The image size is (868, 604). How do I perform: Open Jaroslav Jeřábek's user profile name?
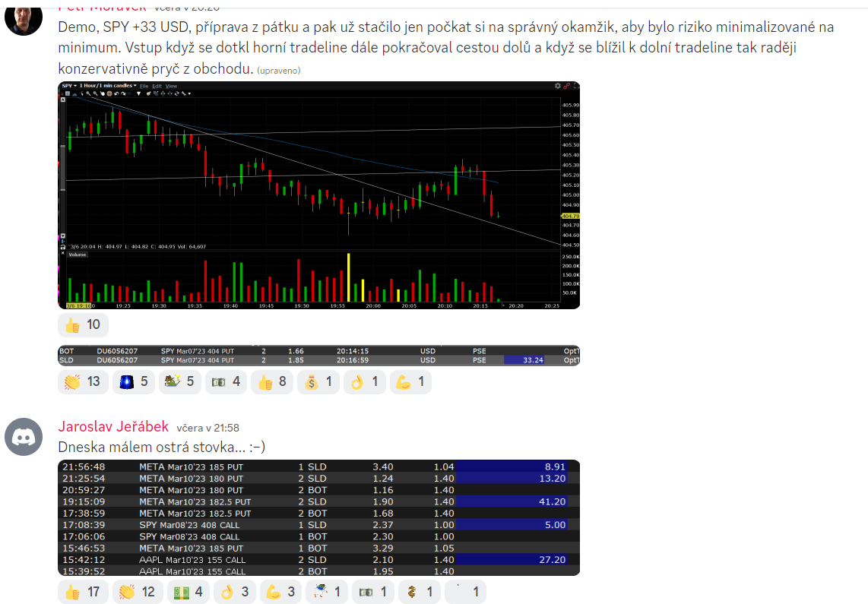point(113,426)
